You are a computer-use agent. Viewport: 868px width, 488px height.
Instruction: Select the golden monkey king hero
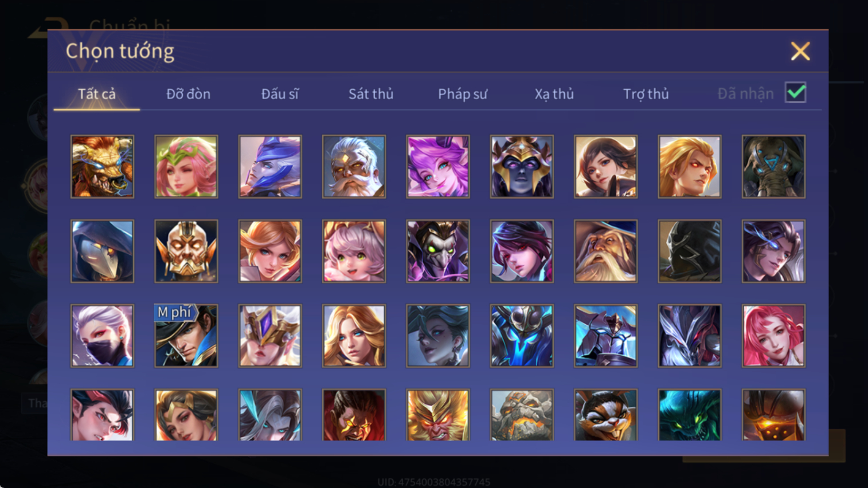coord(438,415)
